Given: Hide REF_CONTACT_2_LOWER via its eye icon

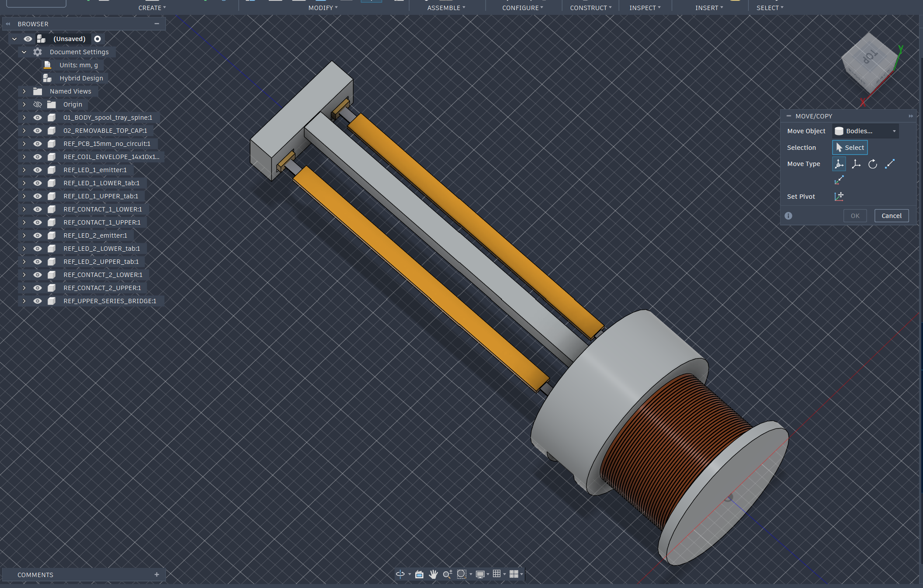Looking at the screenshot, I should [x=38, y=275].
